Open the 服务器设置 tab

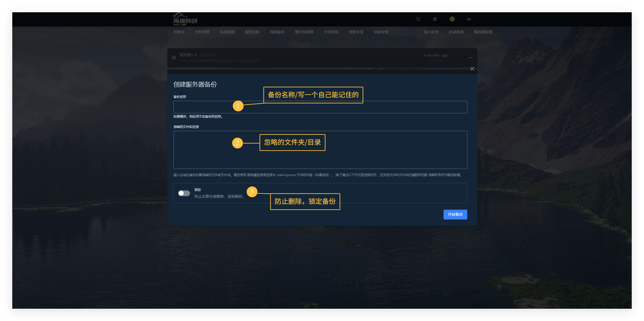tap(483, 32)
